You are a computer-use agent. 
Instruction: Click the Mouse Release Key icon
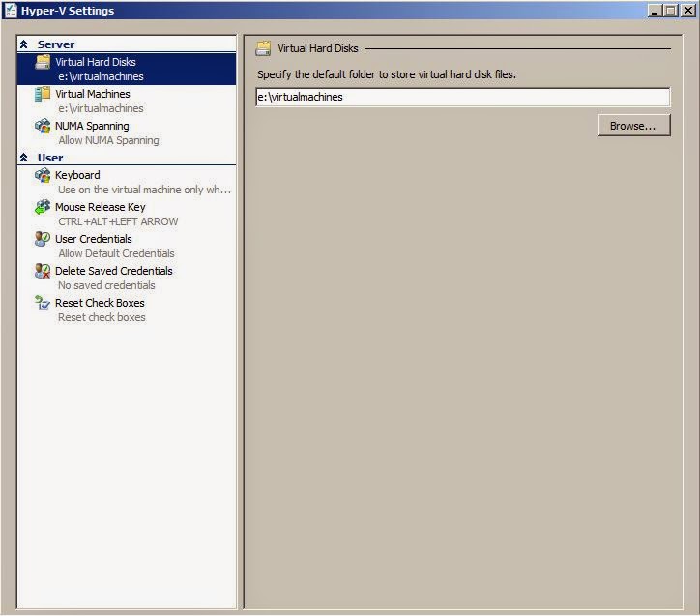(x=43, y=207)
